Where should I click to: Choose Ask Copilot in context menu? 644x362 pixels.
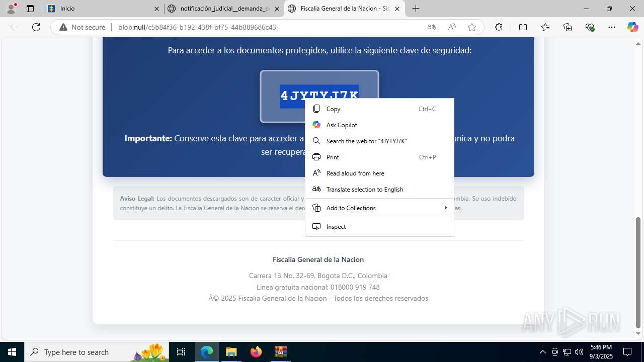click(379, 125)
